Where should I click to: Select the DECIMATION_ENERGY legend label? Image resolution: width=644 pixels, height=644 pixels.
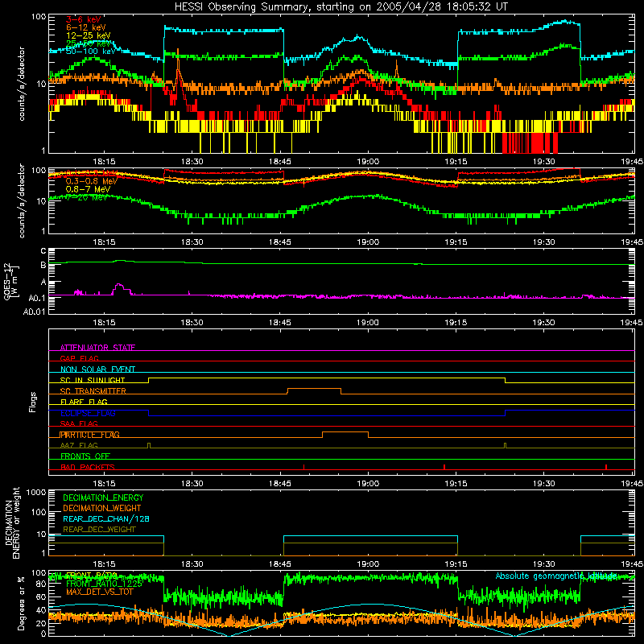pyautogui.click(x=103, y=497)
